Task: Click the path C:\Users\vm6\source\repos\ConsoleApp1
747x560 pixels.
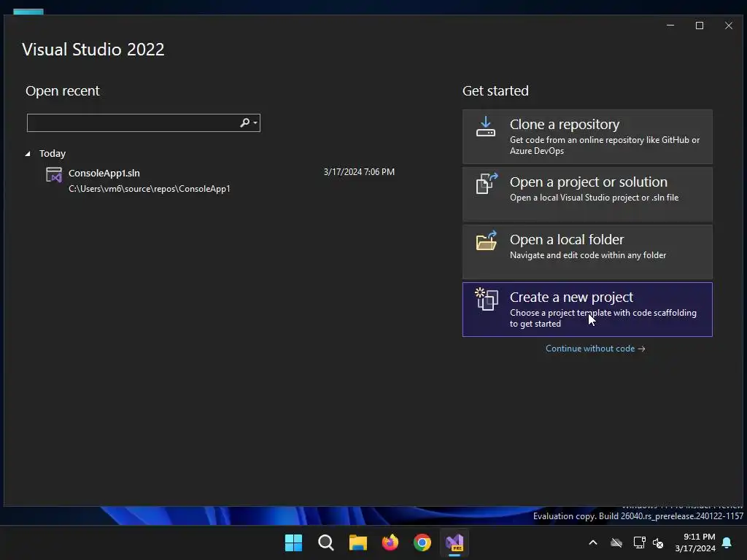Action: 149,189
